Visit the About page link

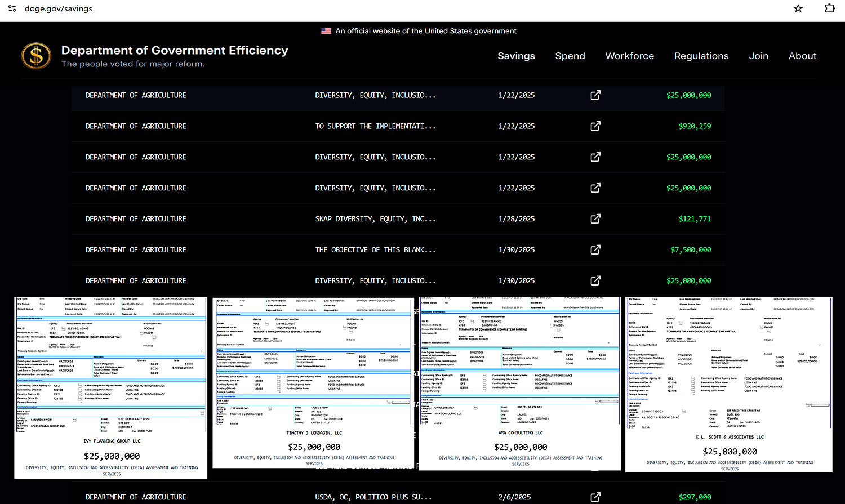pyautogui.click(x=802, y=56)
